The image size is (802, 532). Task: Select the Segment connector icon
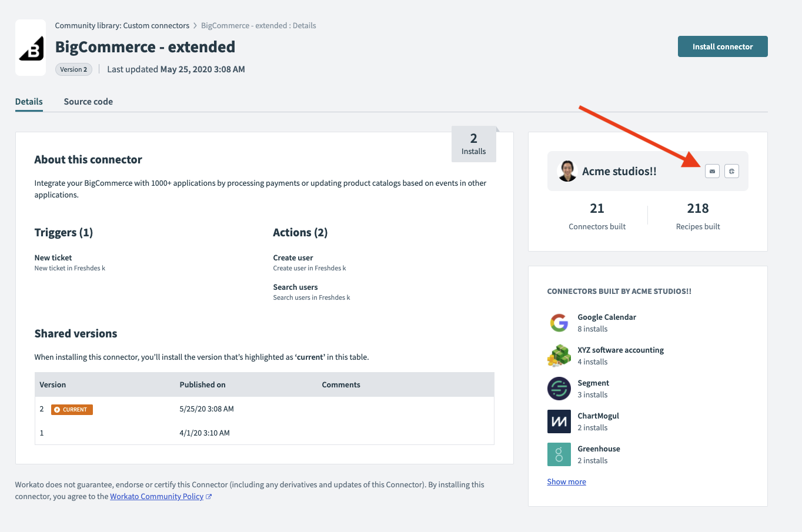pos(559,389)
